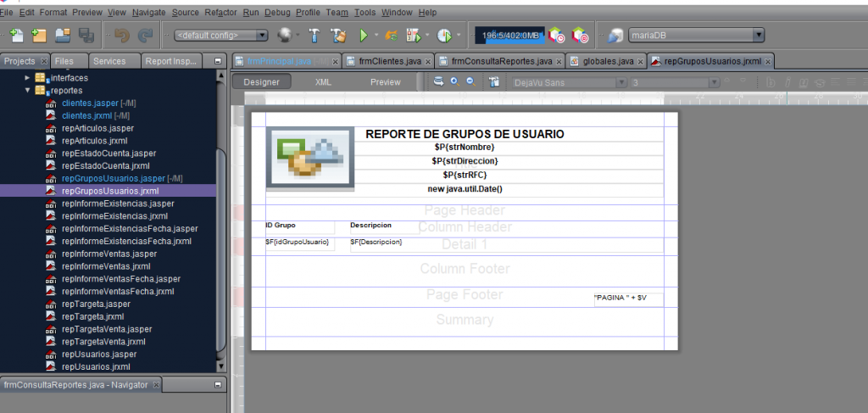The height and width of the screenshot is (413, 868).
Task: Activate the Designer view button
Action: 261,82
